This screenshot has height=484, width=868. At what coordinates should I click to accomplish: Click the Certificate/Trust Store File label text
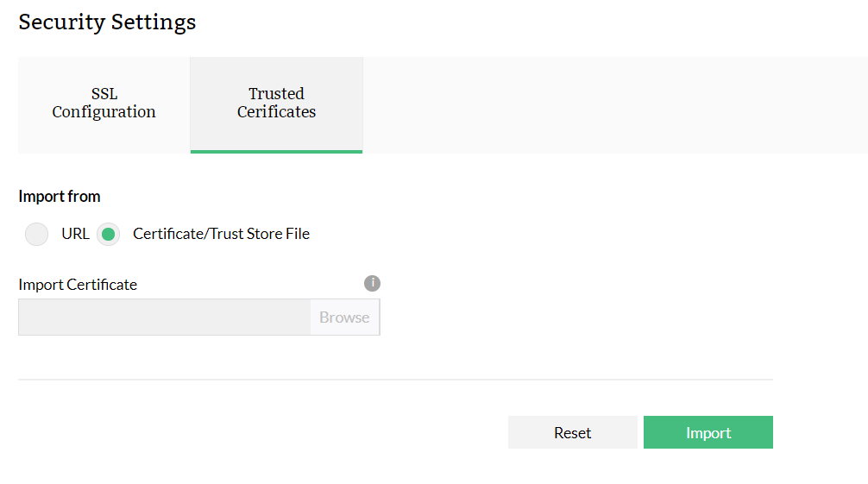pyautogui.click(x=221, y=234)
